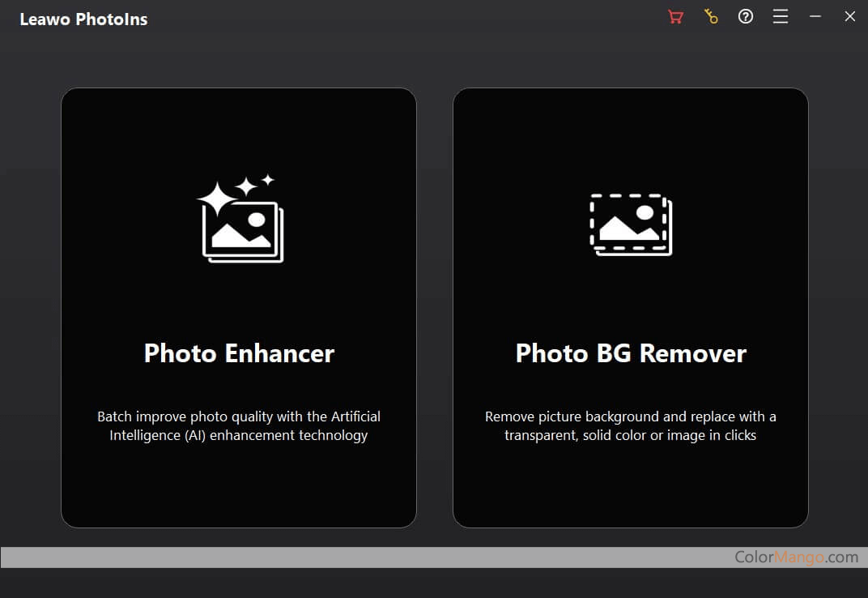Image resolution: width=868 pixels, height=598 pixels.
Task: Click the ColorMango watermark text
Action: point(796,557)
